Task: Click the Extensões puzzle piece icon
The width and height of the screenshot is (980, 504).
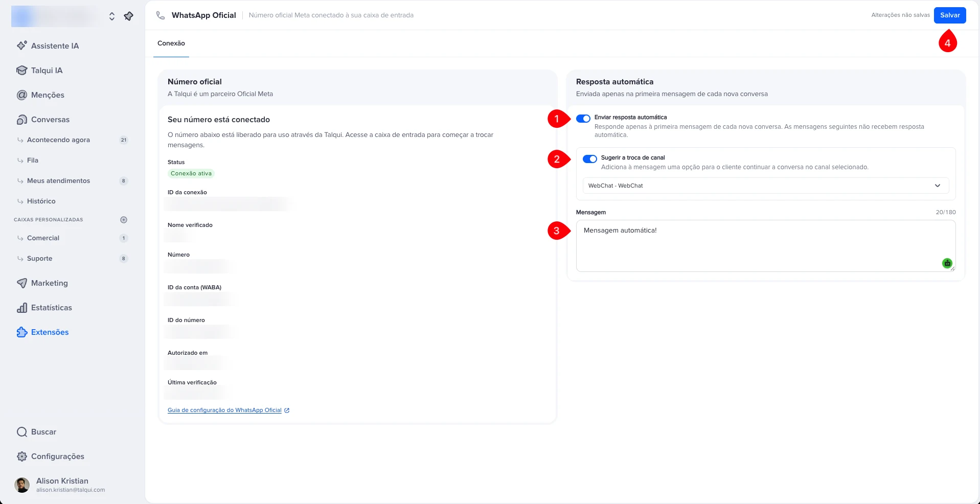Action: (21, 332)
